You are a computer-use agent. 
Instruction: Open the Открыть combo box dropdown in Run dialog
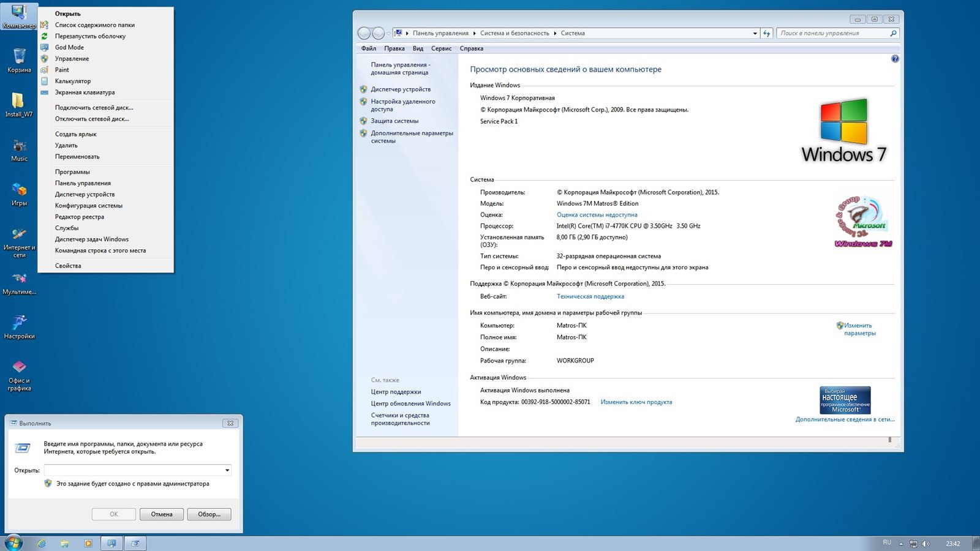pyautogui.click(x=227, y=470)
